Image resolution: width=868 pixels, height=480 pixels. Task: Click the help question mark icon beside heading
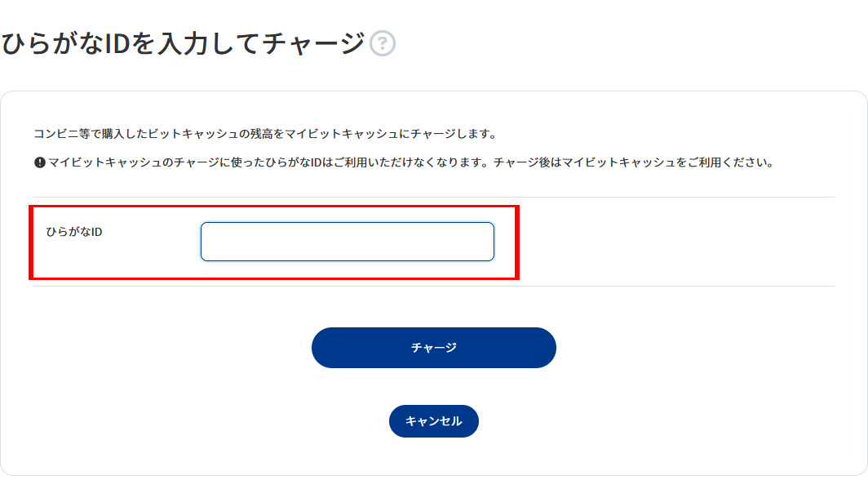[x=382, y=42]
